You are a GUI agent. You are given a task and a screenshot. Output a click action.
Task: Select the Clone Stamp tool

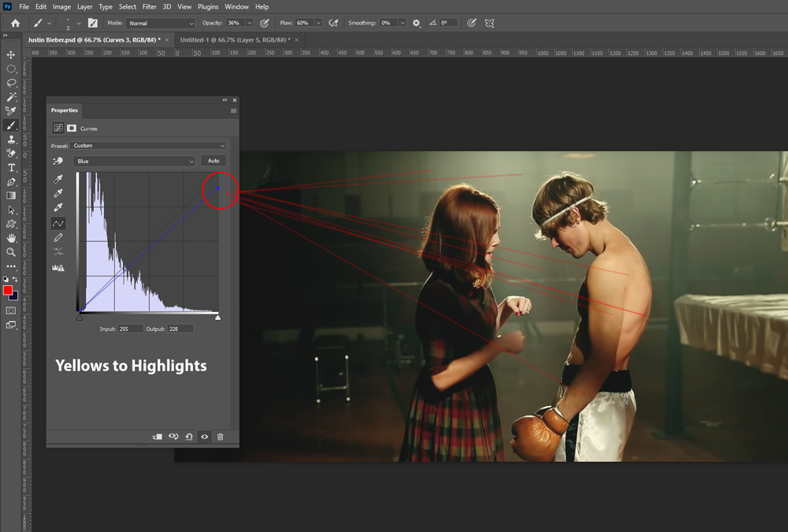point(11,140)
